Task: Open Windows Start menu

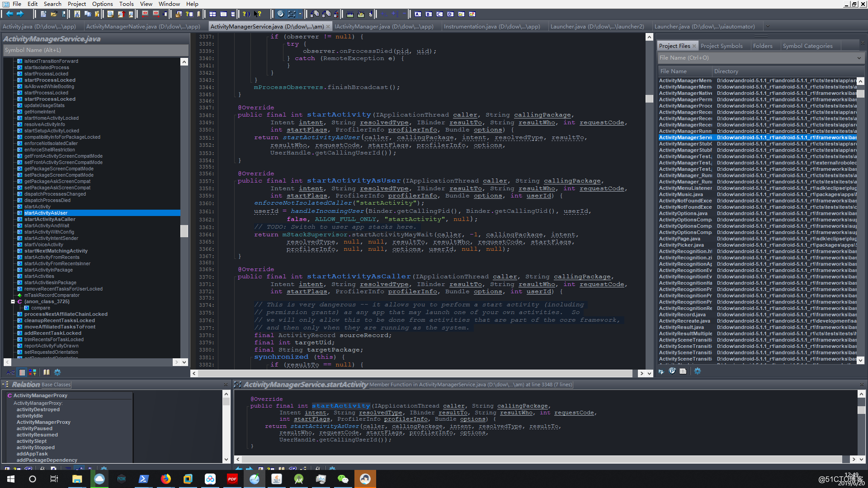Action: (x=11, y=479)
